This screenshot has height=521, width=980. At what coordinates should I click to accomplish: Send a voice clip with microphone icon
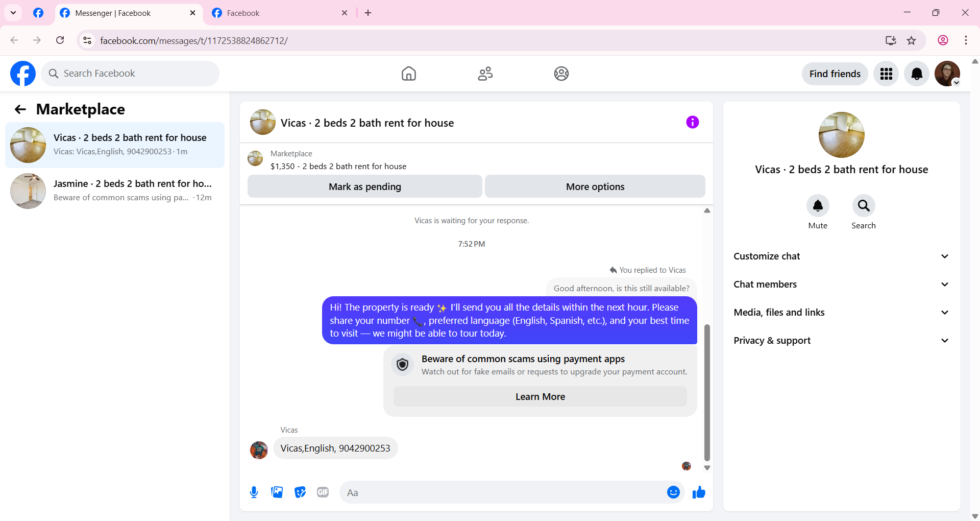(x=254, y=492)
